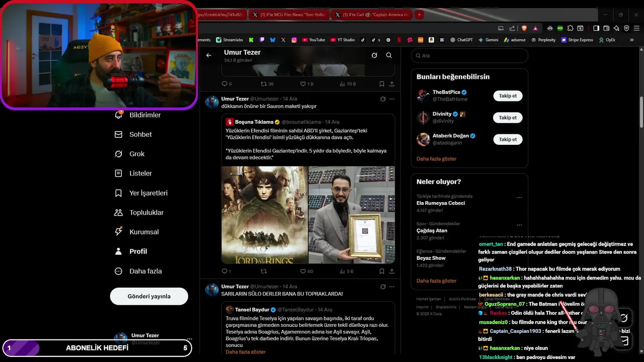Share the tweet with 5 B views
This screenshot has width=644, height=362.
392,271
